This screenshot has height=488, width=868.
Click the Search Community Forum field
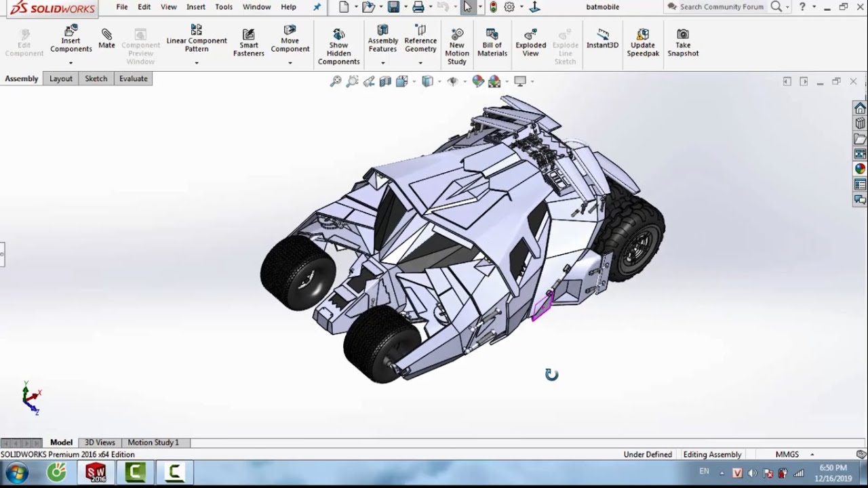(722, 7)
